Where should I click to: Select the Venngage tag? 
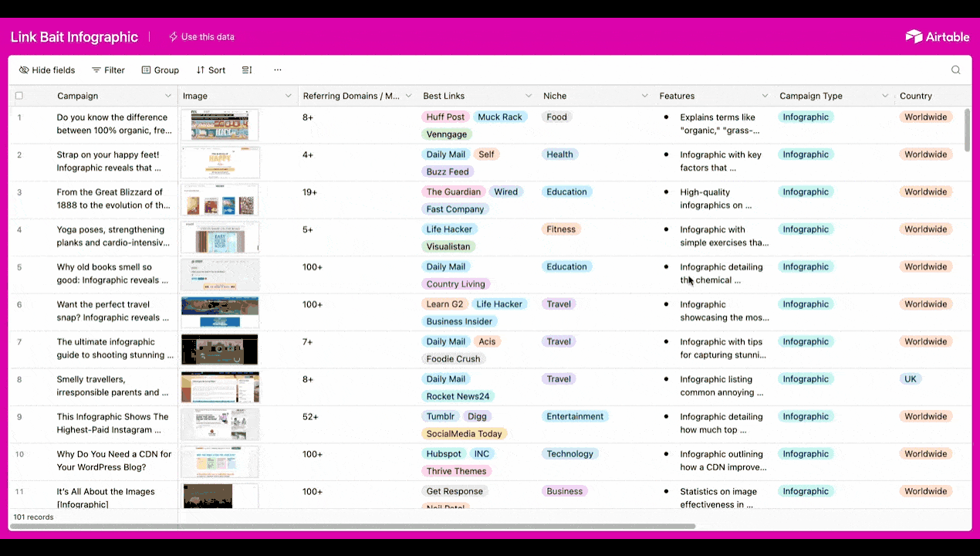447,134
